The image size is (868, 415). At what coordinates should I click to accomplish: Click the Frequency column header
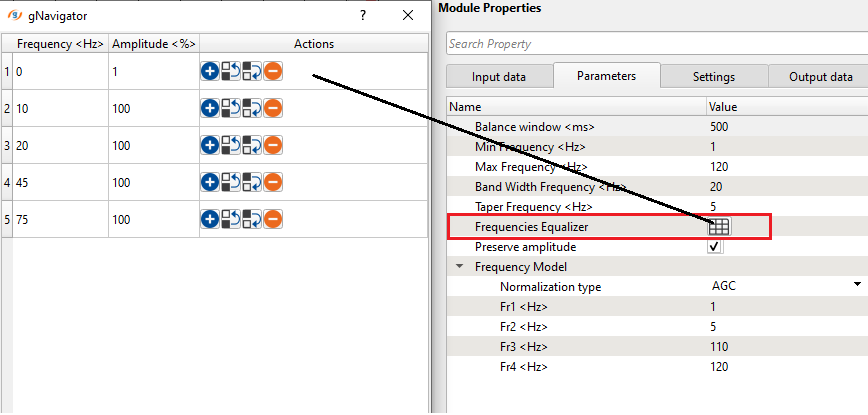coord(60,44)
